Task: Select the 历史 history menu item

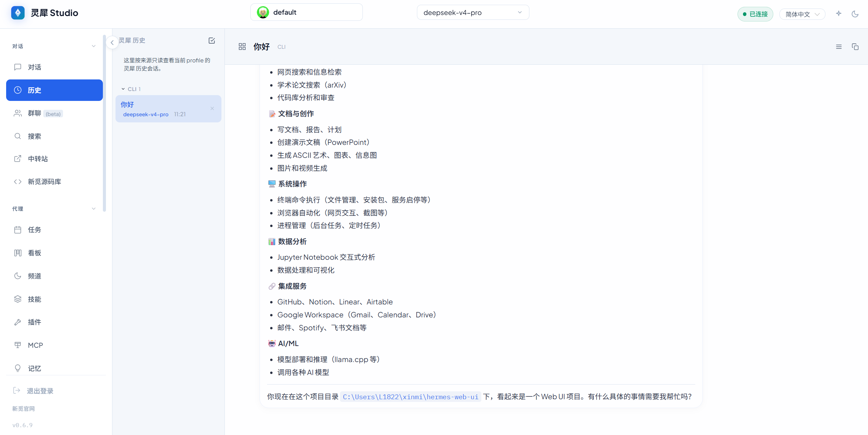Action: point(54,90)
